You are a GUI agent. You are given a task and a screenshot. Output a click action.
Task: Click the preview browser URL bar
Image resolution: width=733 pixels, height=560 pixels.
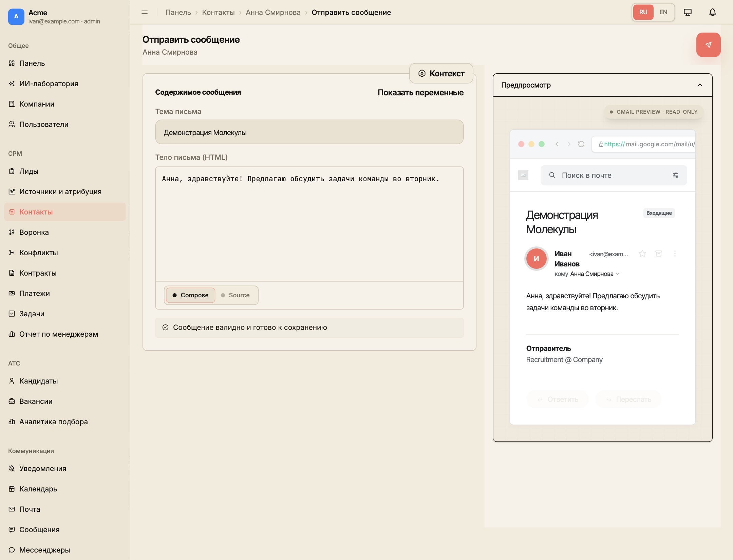(643, 144)
